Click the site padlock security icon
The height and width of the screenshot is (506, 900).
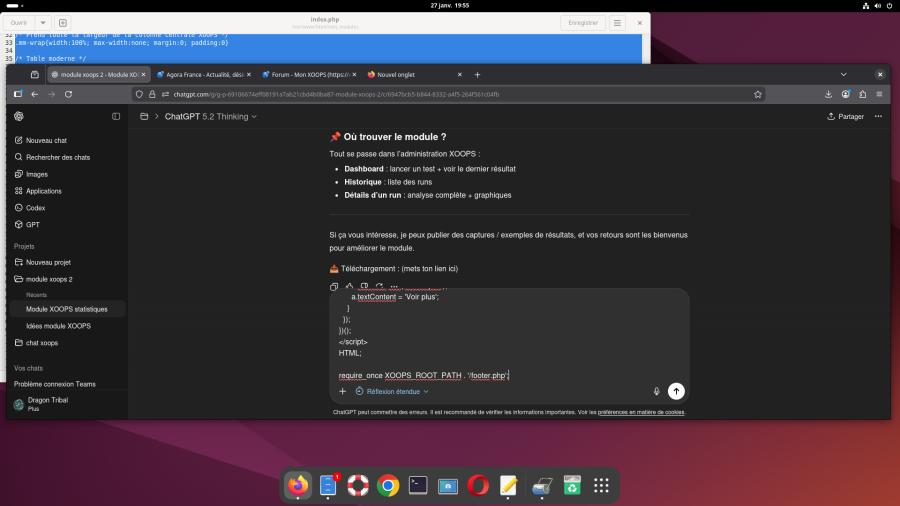[152, 94]
